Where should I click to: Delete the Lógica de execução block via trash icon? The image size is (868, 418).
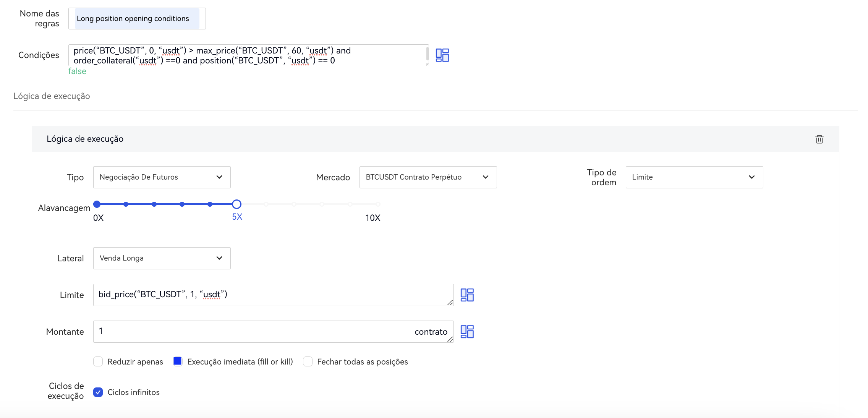click(x=819, y=139)
